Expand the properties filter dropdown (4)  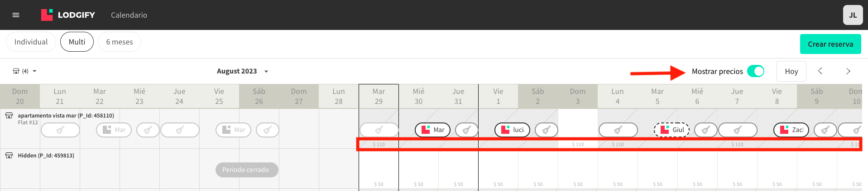pyautogui.click(x=25, y=71)
